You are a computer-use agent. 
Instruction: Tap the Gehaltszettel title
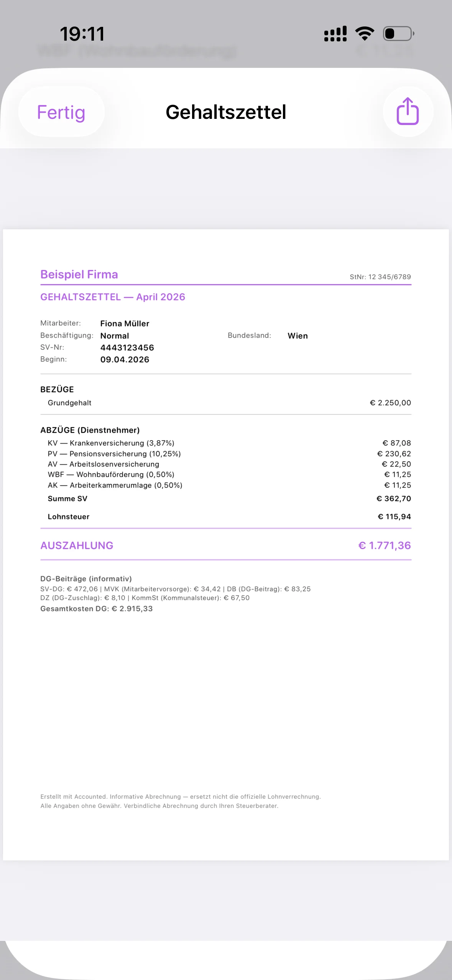[226, 112]
